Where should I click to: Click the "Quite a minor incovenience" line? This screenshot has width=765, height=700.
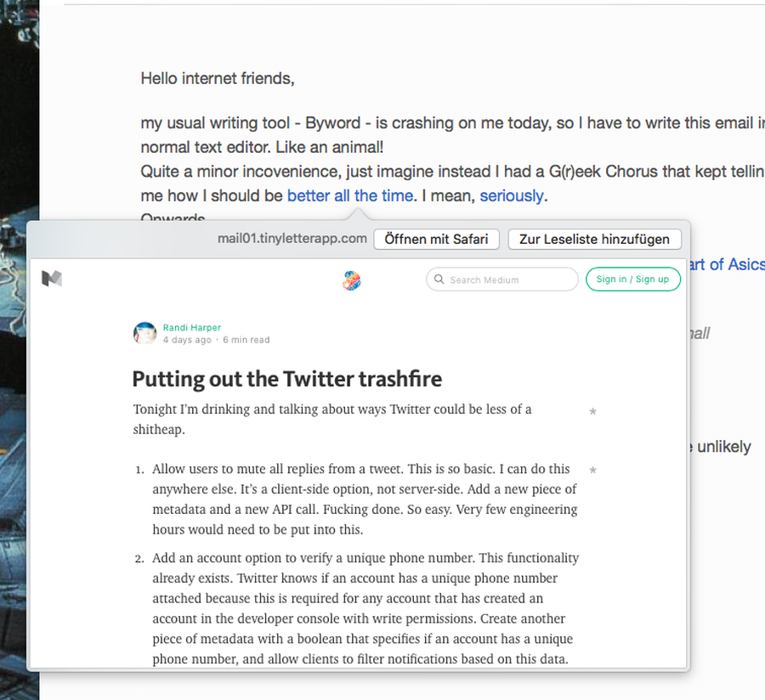tap(453, 172)
